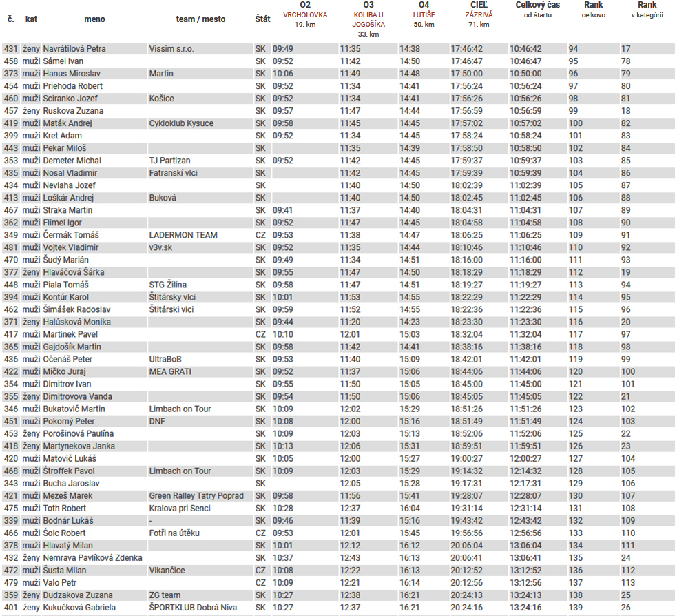Click the 'Cykloklub Kysuce' team cell
The width and height of the screenshot is (677, 616).
click(x=181, y=123)
